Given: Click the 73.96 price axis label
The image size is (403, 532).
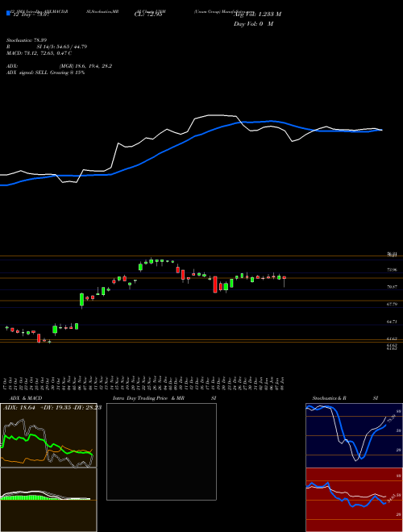Looking at the screenshot, I should tap(392, 270).
